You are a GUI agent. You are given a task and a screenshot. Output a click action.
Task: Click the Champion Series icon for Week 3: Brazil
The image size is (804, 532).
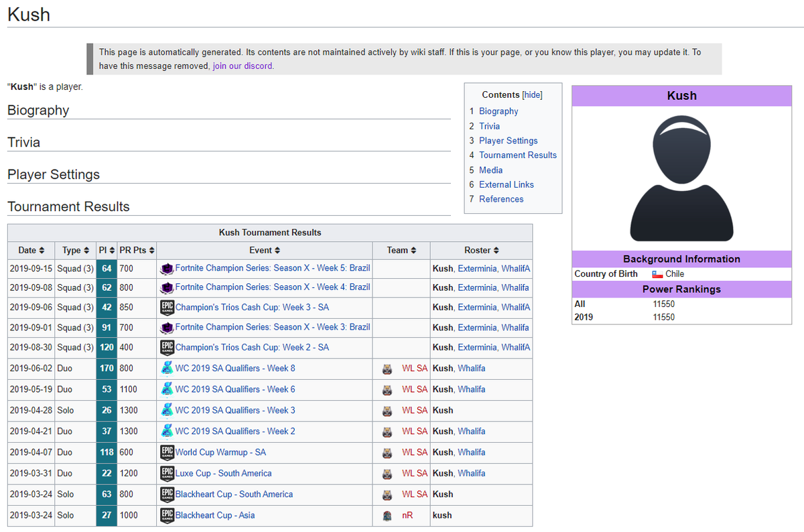pyautogui.click(x=167, y=328)
